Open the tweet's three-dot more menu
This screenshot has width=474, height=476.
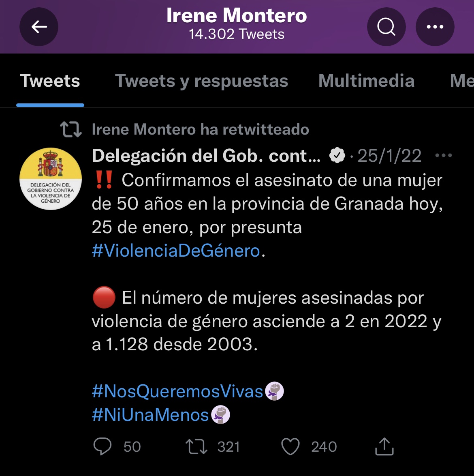pyautogui.click(x=443, y=156)
